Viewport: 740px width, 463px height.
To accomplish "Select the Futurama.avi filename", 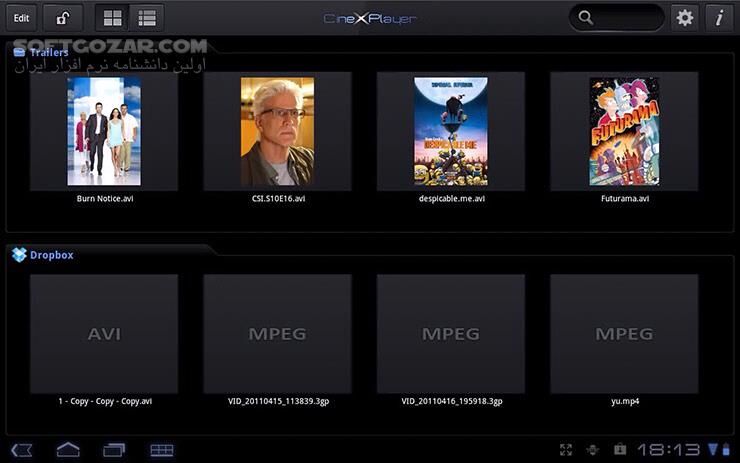I will [x=625, y=199].
